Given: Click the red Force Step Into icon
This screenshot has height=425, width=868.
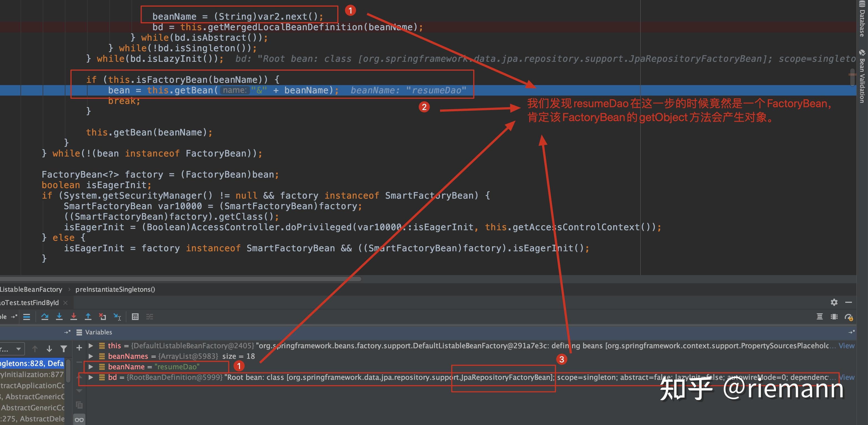Looking at the screenshot, I should (73, 317).
